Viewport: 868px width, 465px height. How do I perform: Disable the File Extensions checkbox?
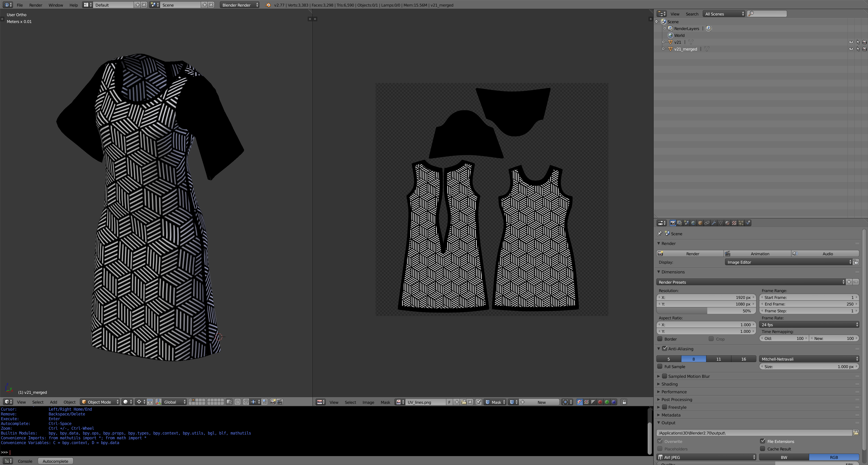tap(763, 441)
